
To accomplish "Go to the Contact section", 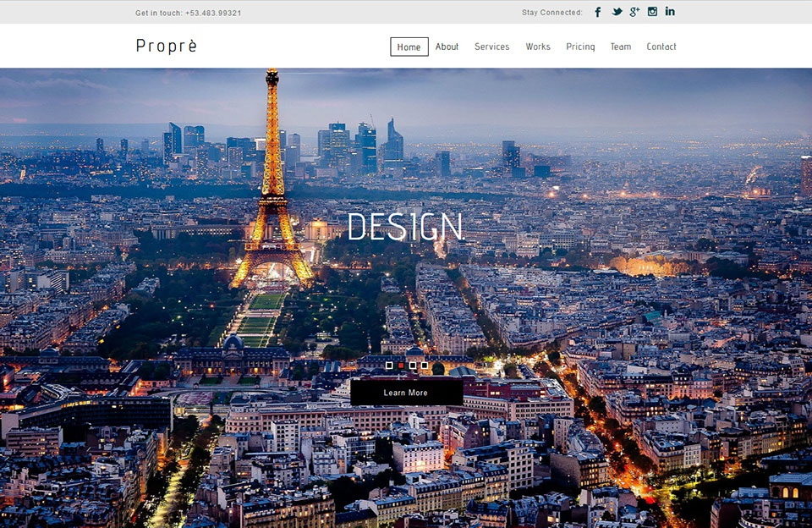I will 661,47.
